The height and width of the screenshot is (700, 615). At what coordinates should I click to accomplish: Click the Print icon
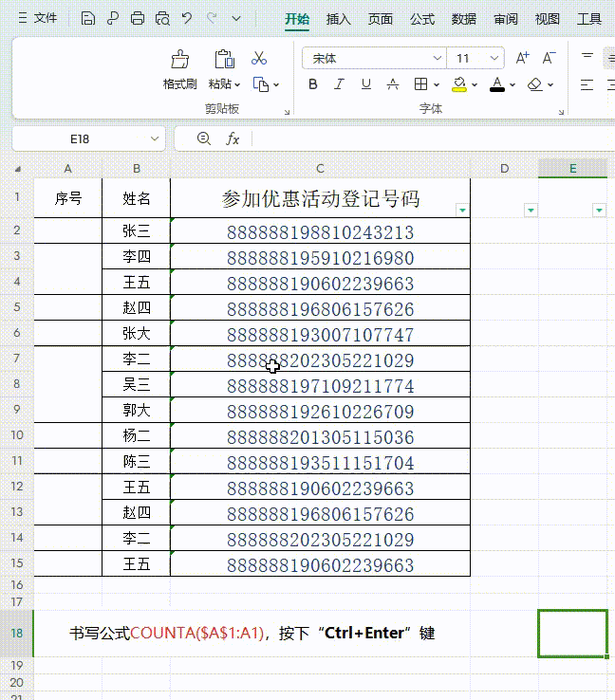click(137, 18)
